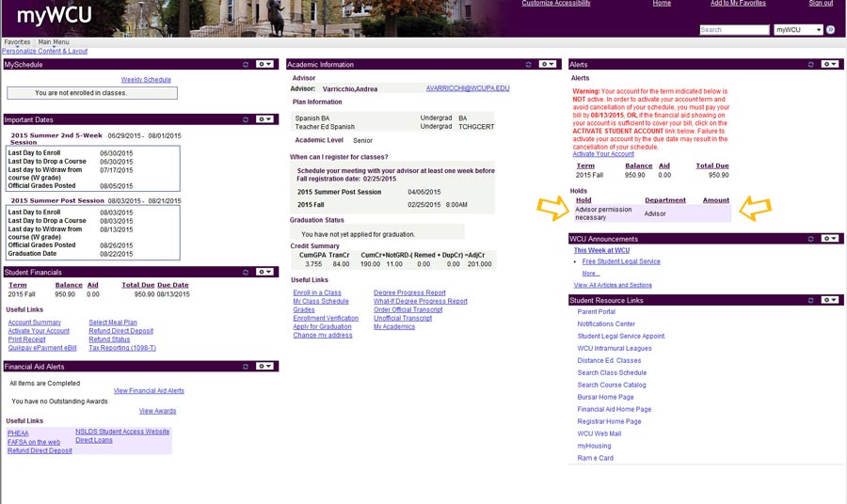Refresh the WCU Announcements panel

tap(810, 239)
